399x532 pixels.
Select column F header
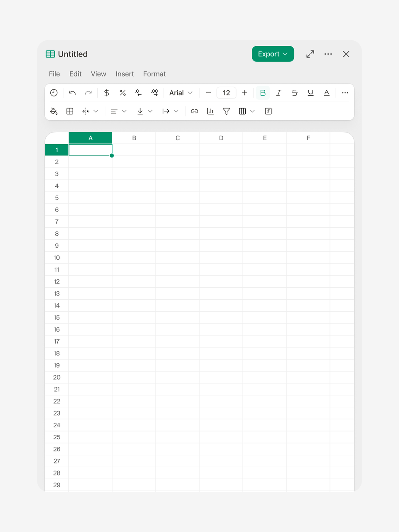point(308,138)
